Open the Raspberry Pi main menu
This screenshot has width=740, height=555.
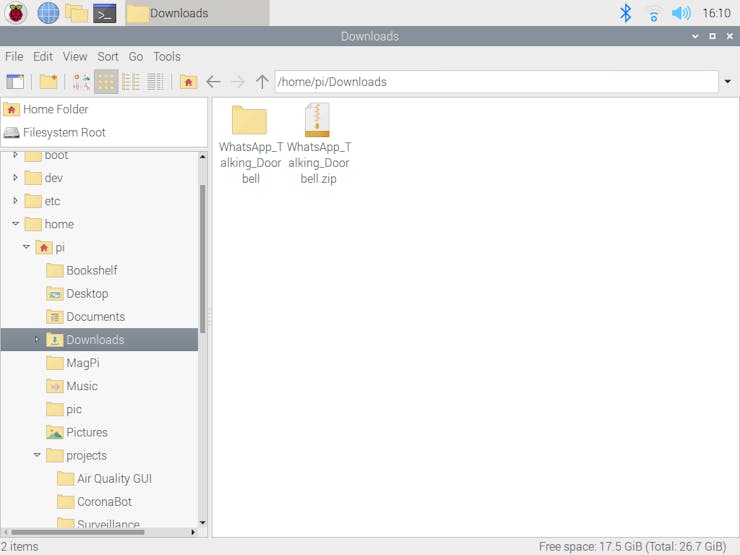tap(16, 13)
